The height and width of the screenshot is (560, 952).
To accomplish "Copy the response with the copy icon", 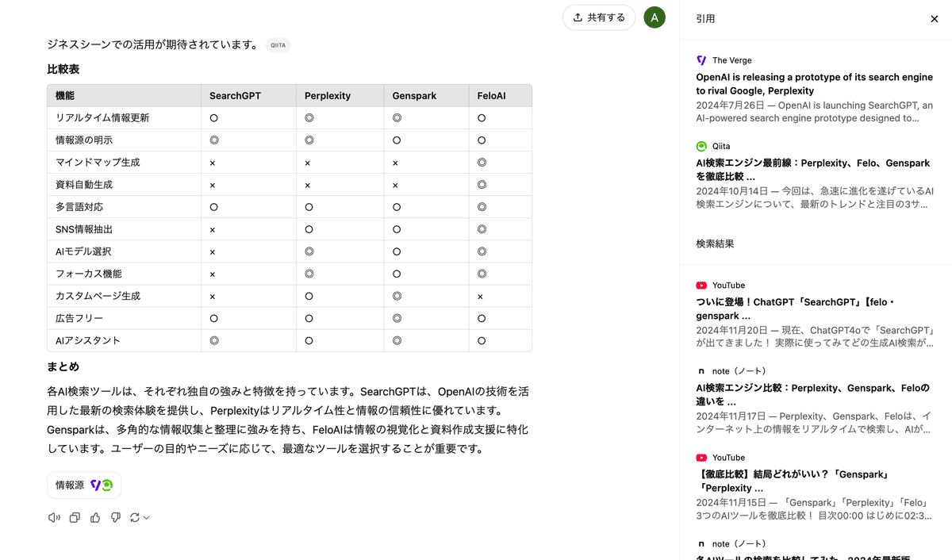I will (75, 518).
